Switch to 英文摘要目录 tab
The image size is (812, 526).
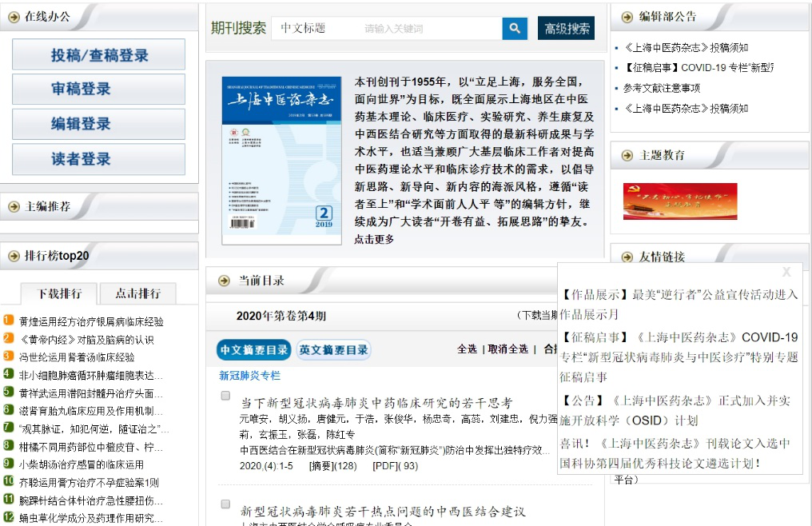(333, 349)
